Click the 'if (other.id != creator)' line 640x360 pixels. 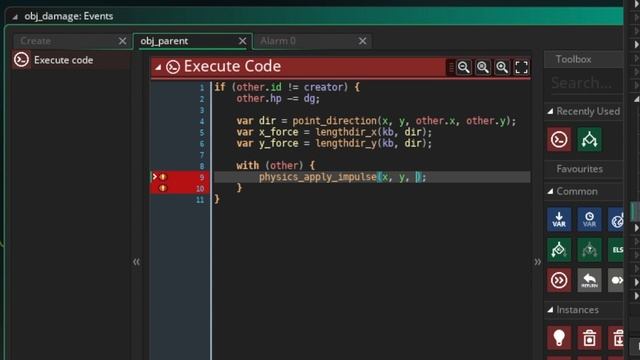coord(287,87)
